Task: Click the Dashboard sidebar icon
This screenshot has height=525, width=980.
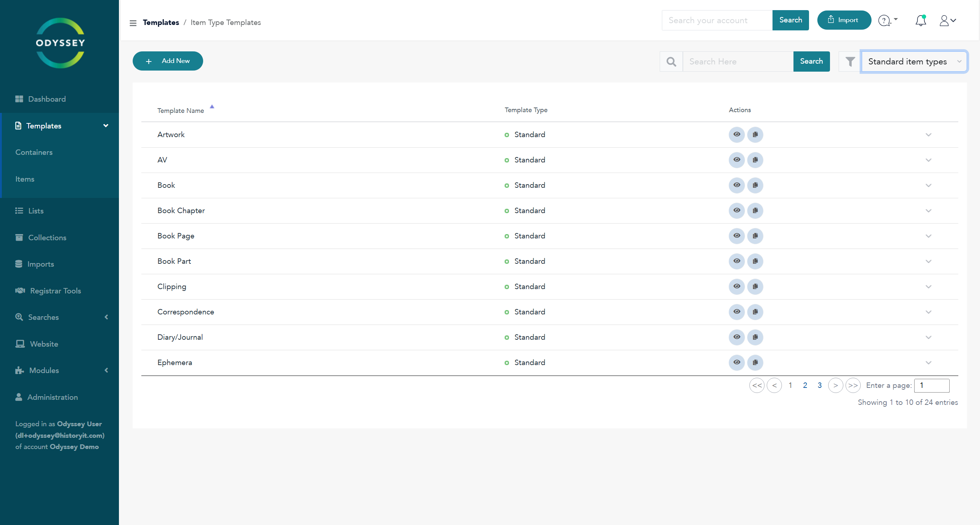Action: pos(19,99)
